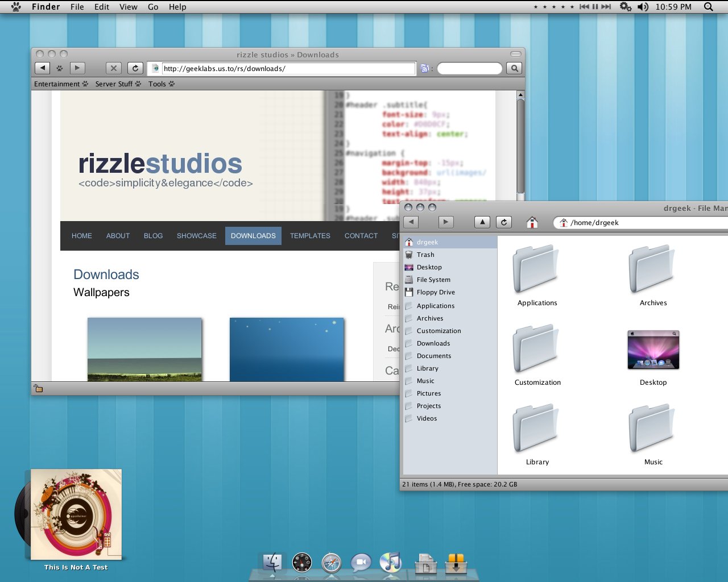Skip to previous track in menu bar
This screenshot has width=728, height=582.
(584, 7)
